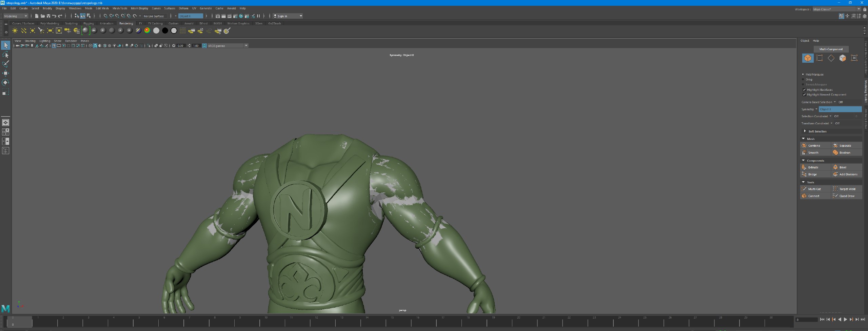Open the Selection Constraint dropdown

(x=830, y=116)
